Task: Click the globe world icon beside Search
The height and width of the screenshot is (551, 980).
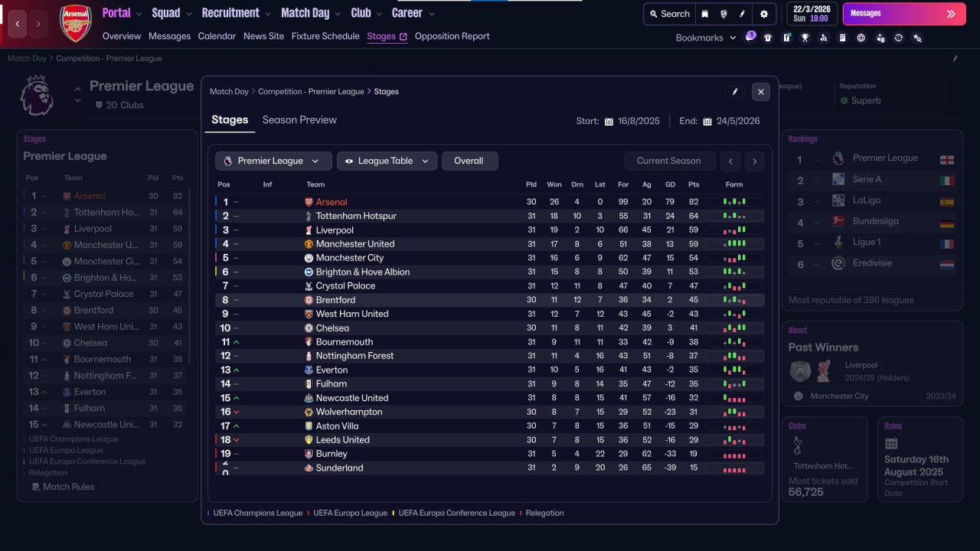Action: (724, 14)
